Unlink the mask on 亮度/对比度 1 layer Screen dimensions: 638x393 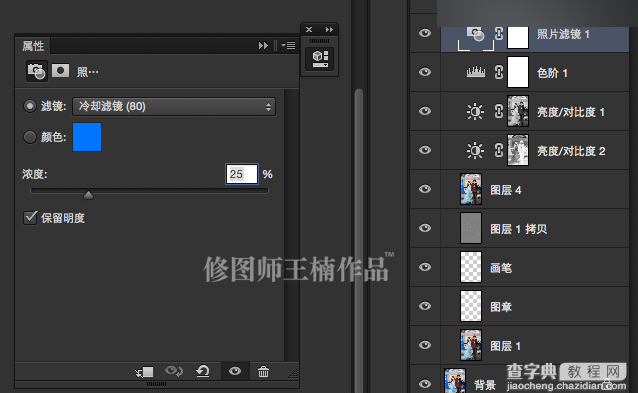(499, 111)
